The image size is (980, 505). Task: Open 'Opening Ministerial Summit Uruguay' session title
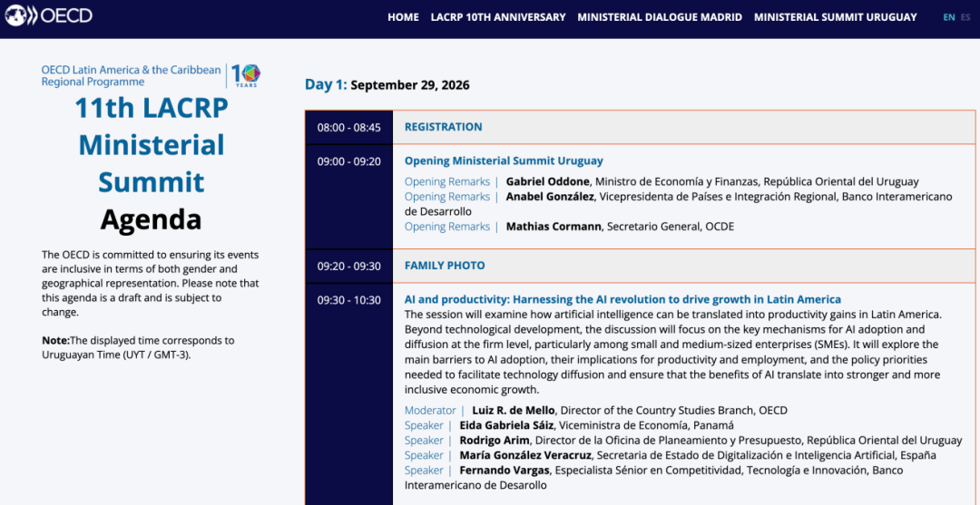coord(504,161)
